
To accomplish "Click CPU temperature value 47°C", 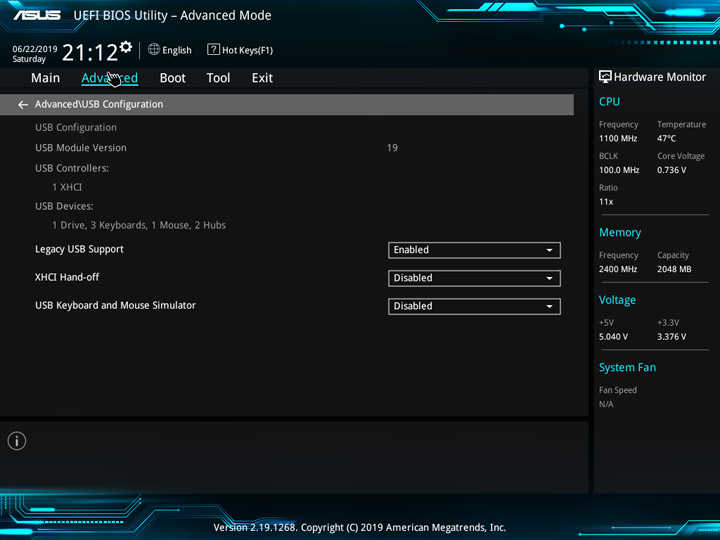I will click(x=666, y=139).
